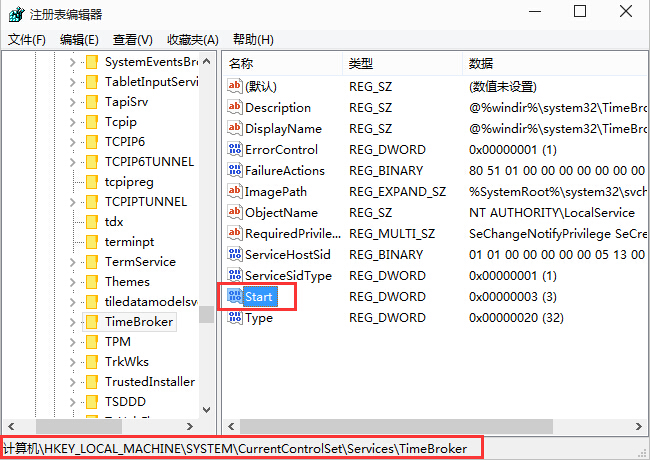Select the Start value name

259,297
